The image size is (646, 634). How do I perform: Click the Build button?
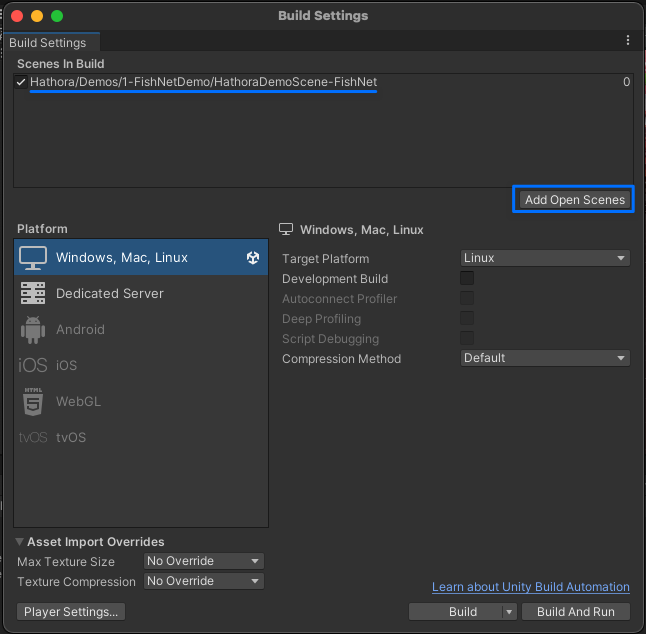click(x=456, y=612)
